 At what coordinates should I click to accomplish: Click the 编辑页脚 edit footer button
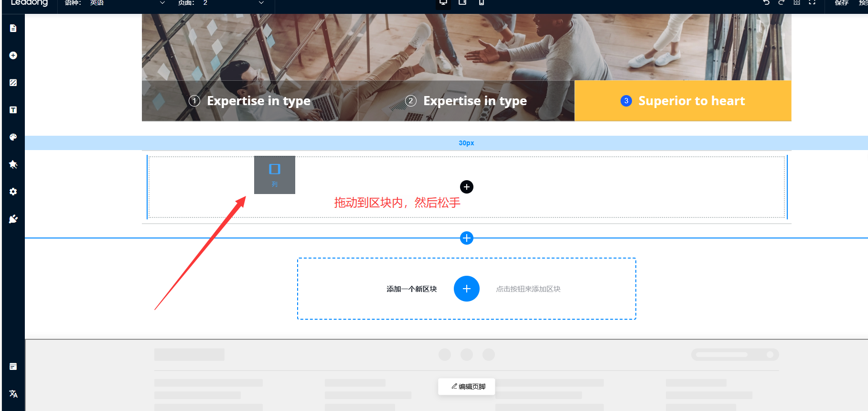click(467, 386)
